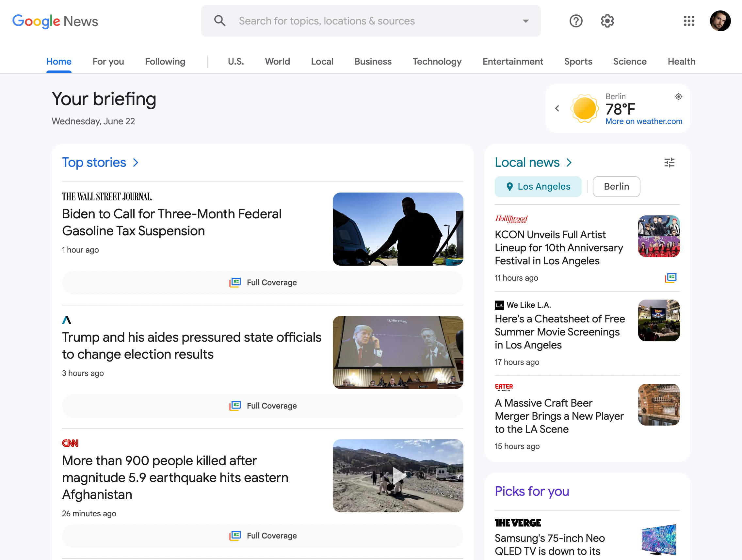
Task: Click The Verge source logo
Action: click(518, 523)
